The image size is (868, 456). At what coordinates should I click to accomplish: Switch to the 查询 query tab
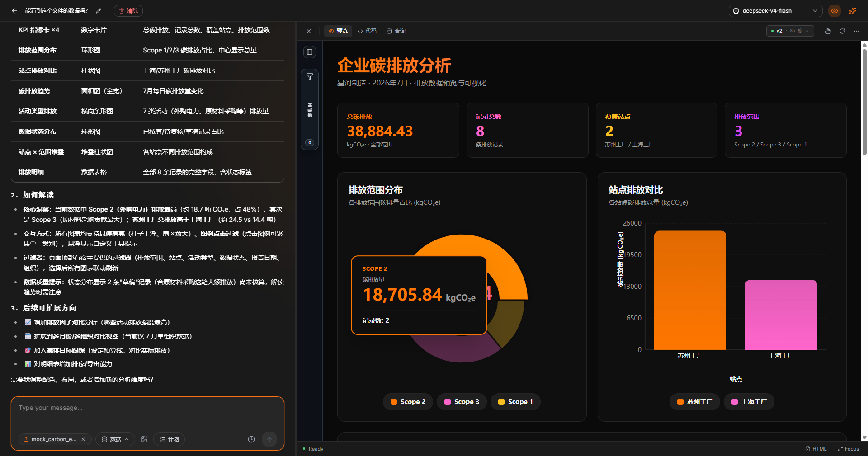tap(396, 31)
